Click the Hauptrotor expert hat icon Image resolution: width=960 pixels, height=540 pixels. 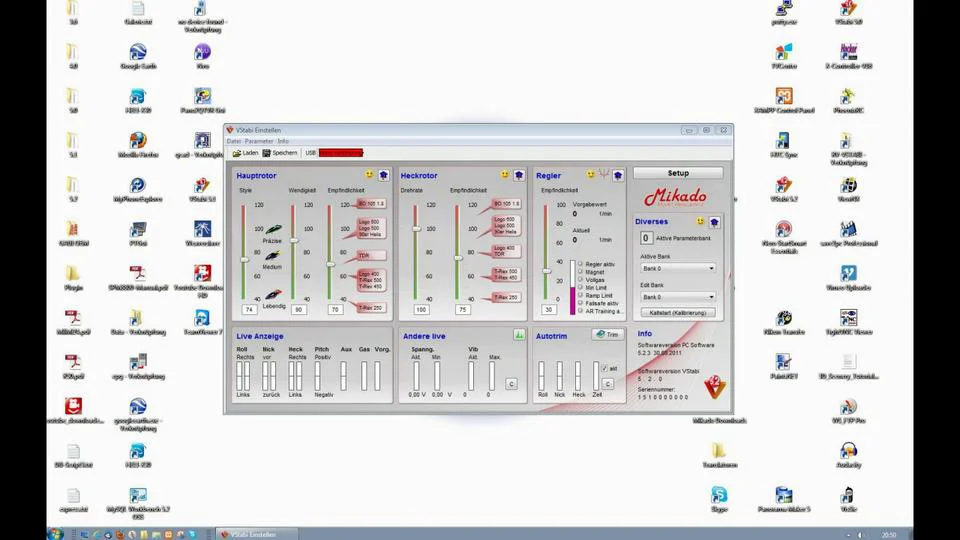tap(384, 175)
